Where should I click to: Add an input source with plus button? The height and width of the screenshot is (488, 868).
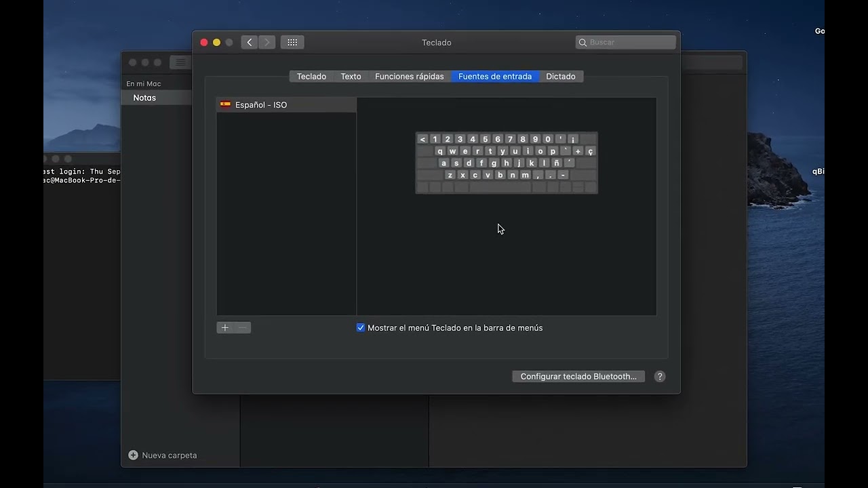(225, 328)
